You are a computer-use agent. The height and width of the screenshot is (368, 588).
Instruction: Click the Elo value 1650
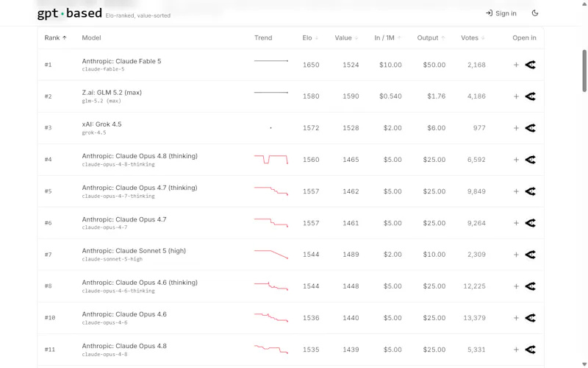311,65
